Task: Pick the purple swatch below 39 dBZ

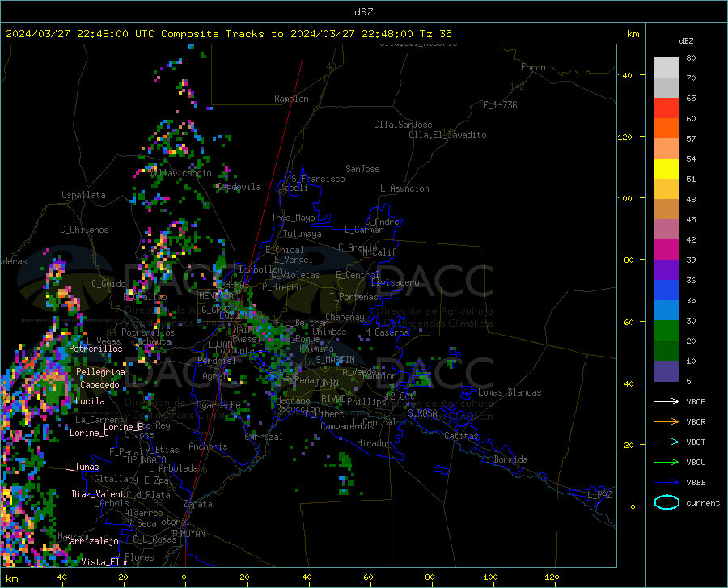Action: (x=667, y=270)
